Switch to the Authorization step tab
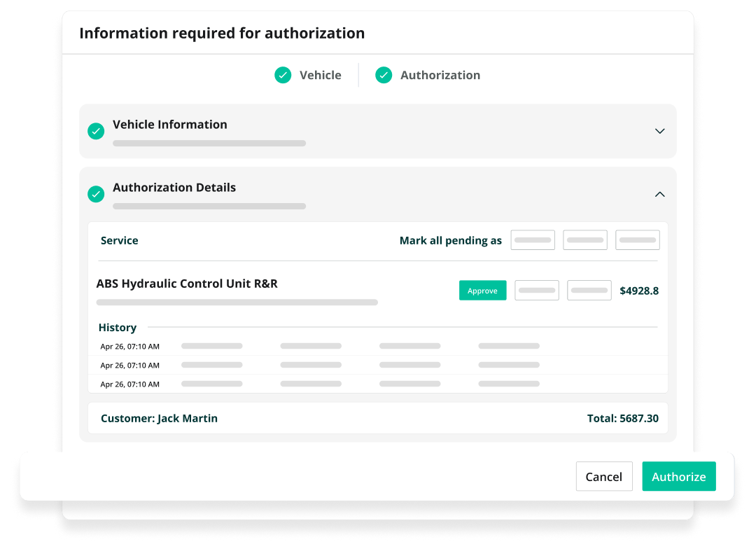The width and height of the screenshot is (756, 542). point(440,75)
